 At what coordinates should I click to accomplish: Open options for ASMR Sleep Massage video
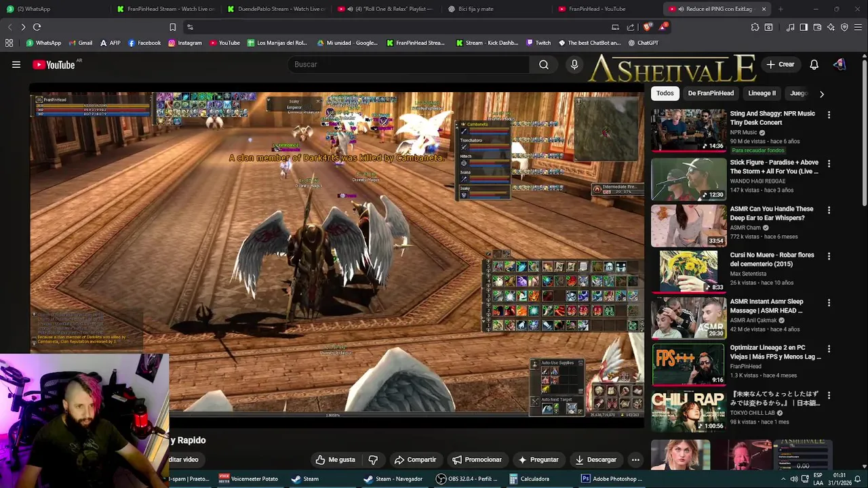pos(829,302)
